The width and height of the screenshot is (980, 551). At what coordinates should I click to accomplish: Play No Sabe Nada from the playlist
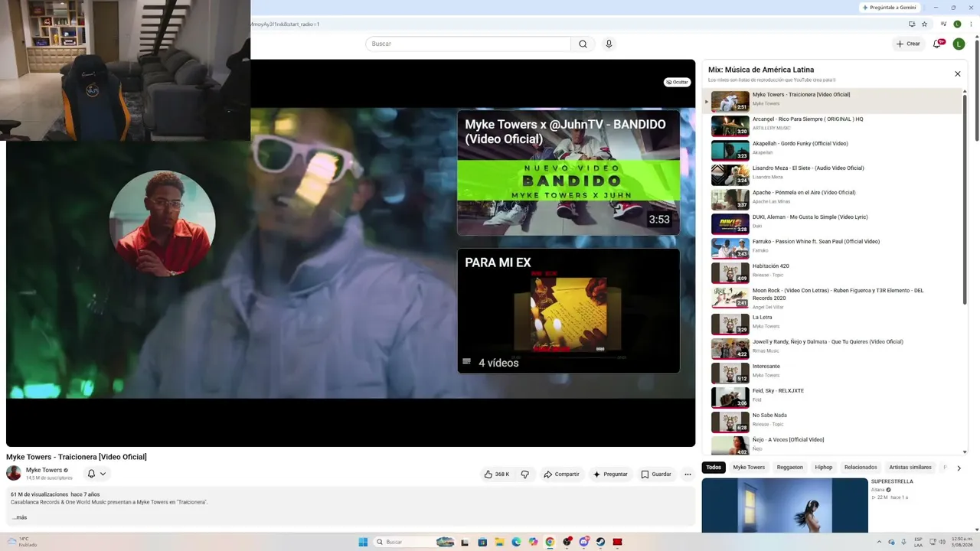[x=832, y=422]
